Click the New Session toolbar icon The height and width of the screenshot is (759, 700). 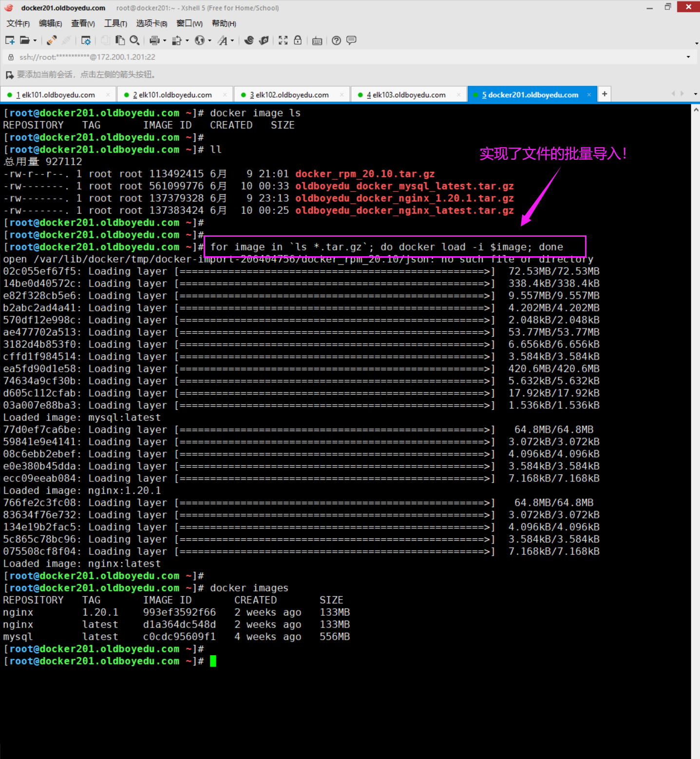tap(10, 40)
